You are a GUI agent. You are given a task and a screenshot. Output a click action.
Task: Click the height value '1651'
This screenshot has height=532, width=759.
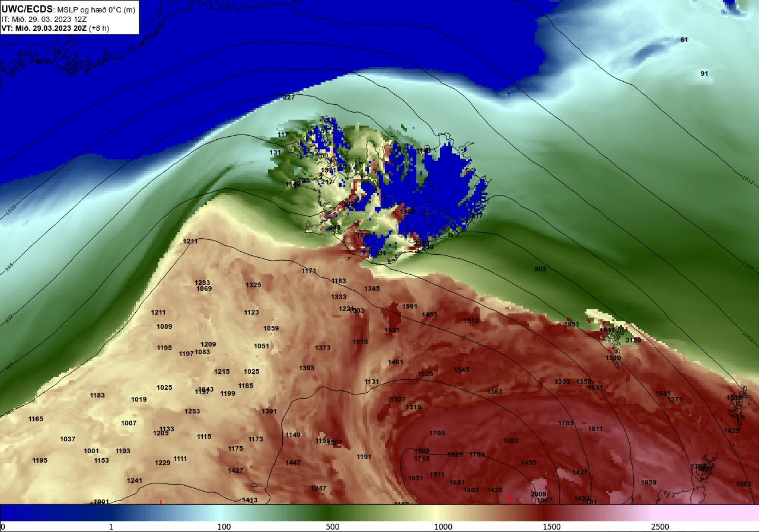416,478
